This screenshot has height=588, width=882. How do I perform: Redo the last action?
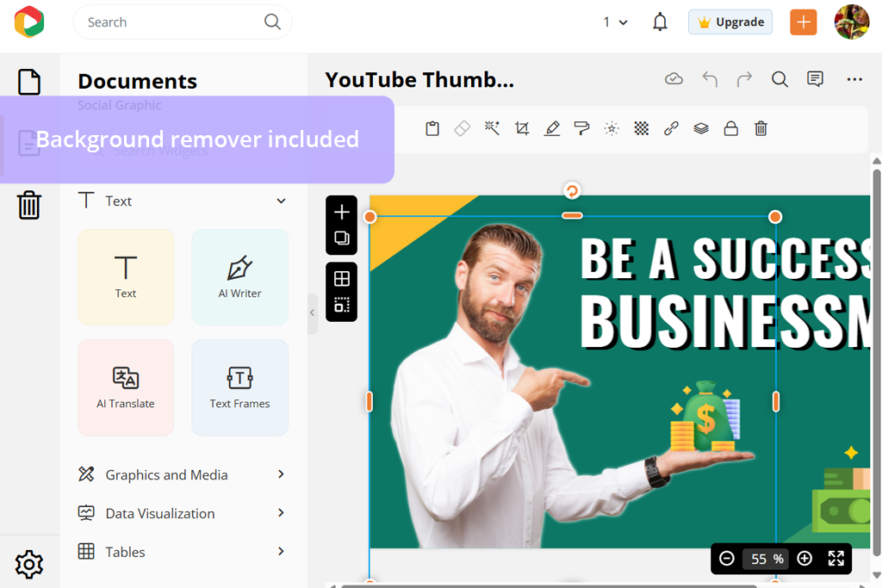click(744, 79)
